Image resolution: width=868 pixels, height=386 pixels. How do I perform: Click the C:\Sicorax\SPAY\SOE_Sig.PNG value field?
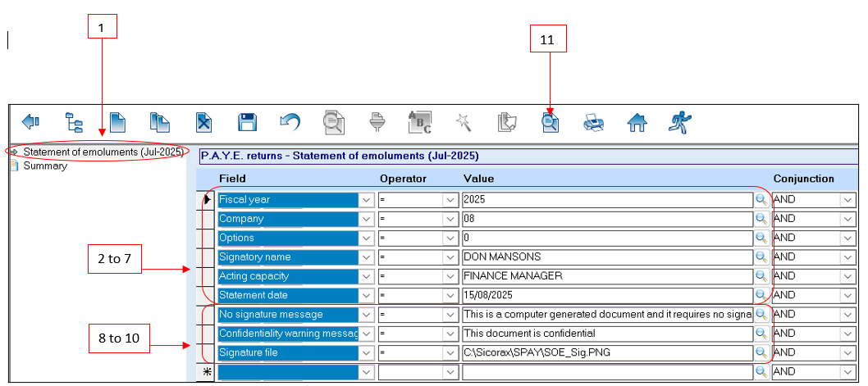[x=607, y=353]
